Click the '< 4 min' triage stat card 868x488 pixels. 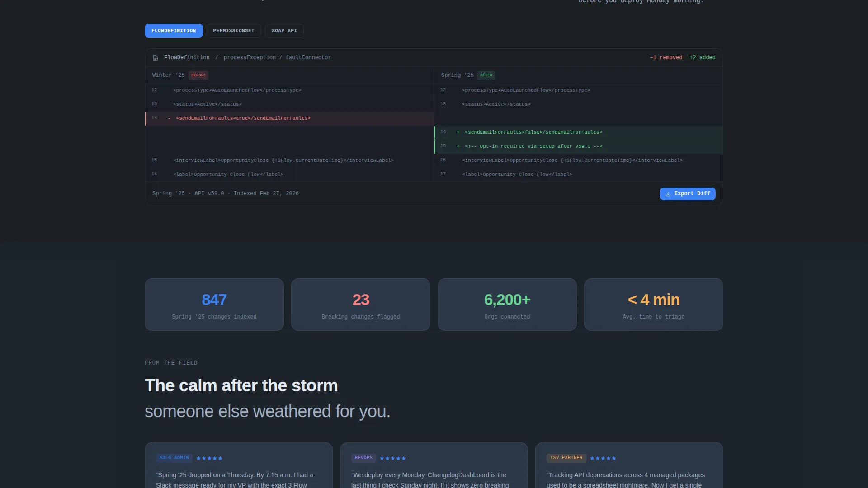click(654, 305)
